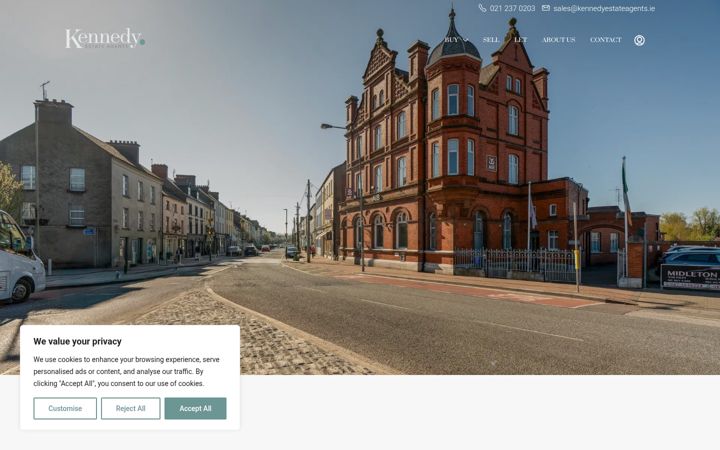Image resolution: width=720 pixels, height=450 pixels.
Task: Open the LET menu item
Action: (520, 40)
